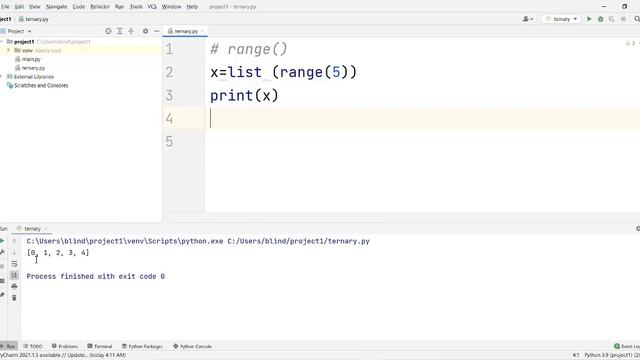Open the Tools menu
Screen dimensions: 640x360
tap(136, 7)
